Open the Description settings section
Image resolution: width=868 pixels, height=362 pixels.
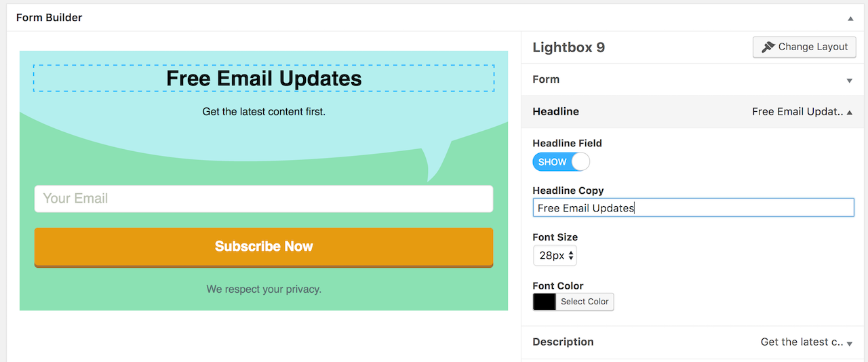(x=563, y=342)
